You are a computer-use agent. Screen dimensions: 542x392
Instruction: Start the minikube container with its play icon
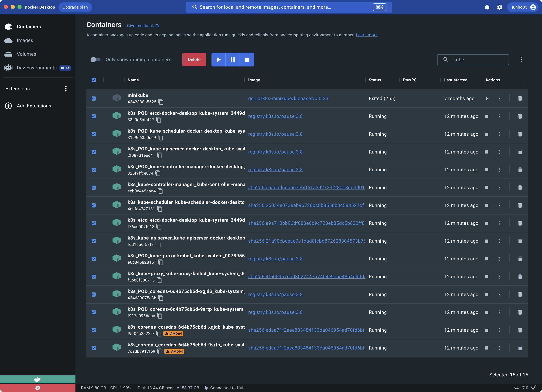(x=487, y=99)
